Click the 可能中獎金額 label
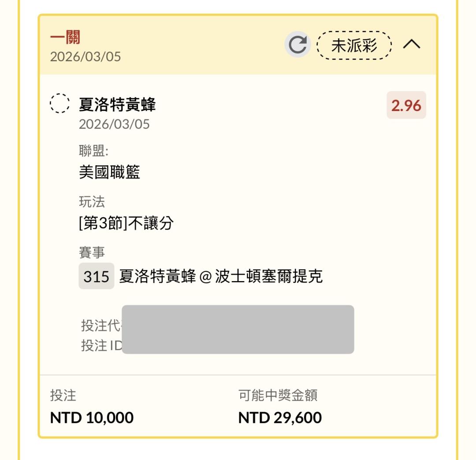The image size is (476, 460). [x=278, y=396]
